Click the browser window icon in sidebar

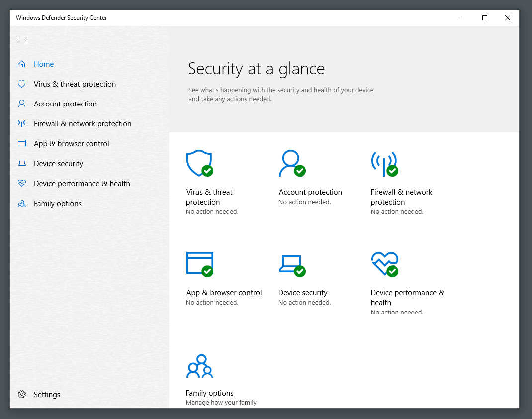point(22,143)
